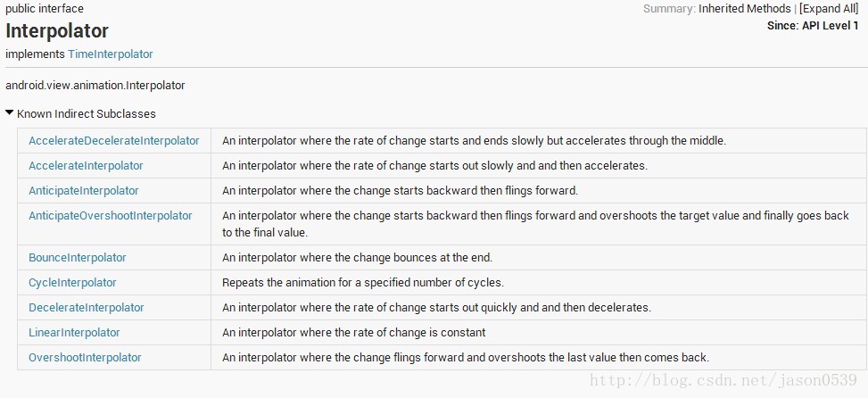Click the OvershootInterpolator link

85,358
